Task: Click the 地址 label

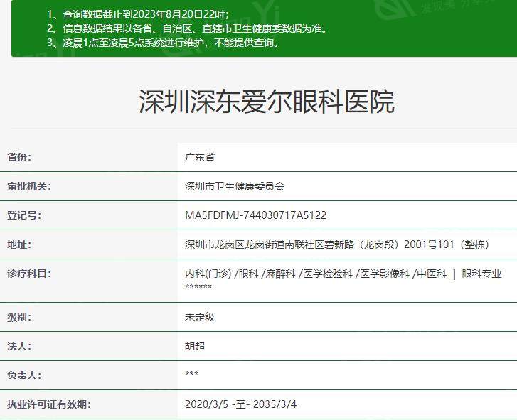Action: (19, 244)
